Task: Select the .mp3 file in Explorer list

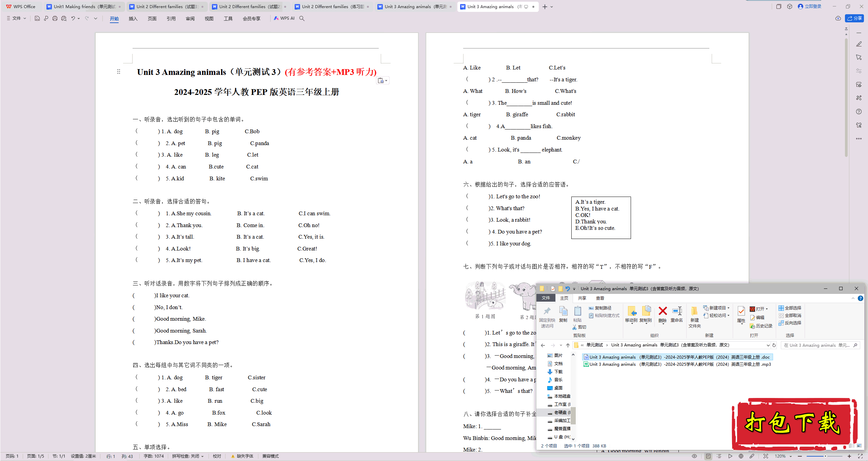Action: coord(677,364)
